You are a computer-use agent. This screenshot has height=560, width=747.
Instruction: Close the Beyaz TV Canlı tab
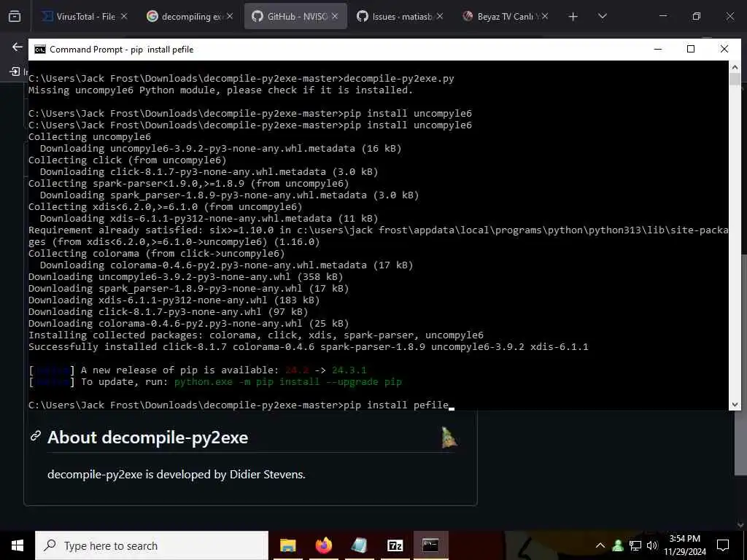tap(545, 16)
